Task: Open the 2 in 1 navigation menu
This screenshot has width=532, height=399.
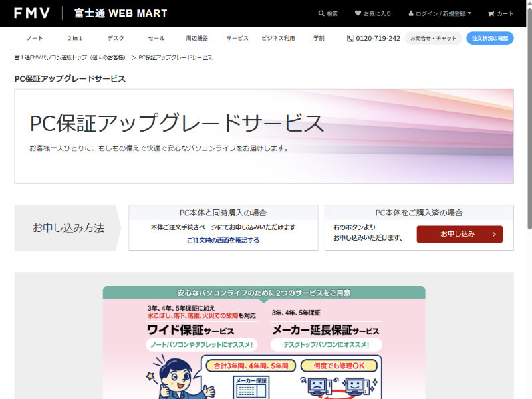Action: pyautogui.click(x=75, y=38)
